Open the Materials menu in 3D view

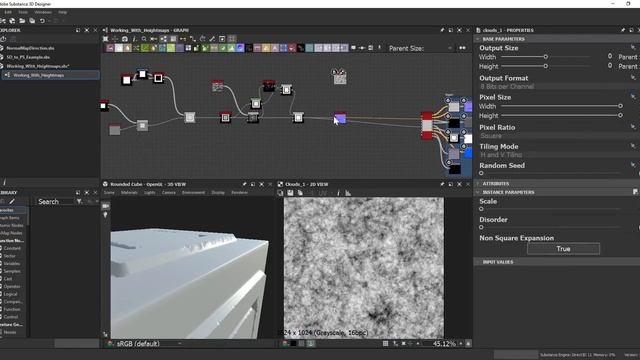pyautogui.click(x=129, y=193)
